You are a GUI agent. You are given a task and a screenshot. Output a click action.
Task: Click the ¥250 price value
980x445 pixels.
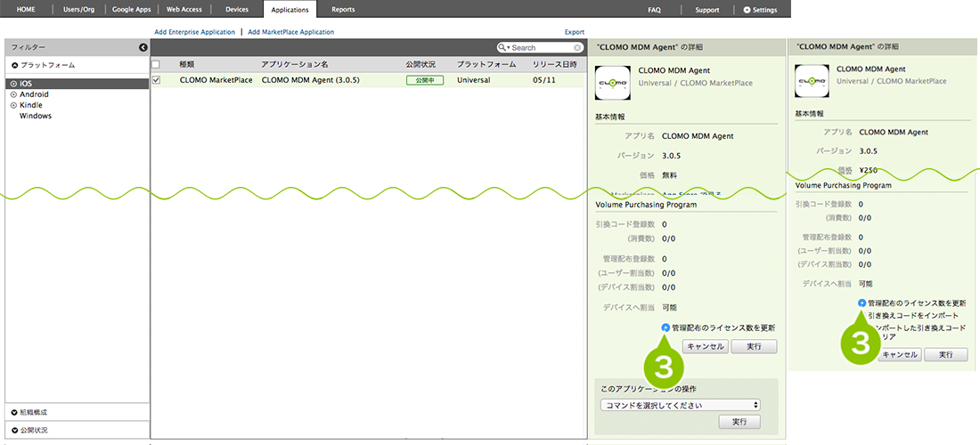tap(869, 170)
